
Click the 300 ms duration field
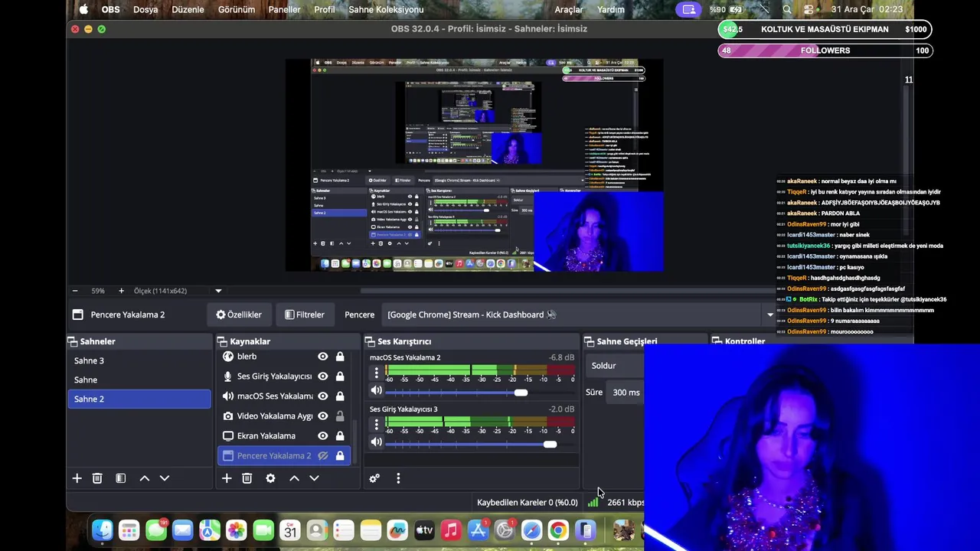pos(627,393)
